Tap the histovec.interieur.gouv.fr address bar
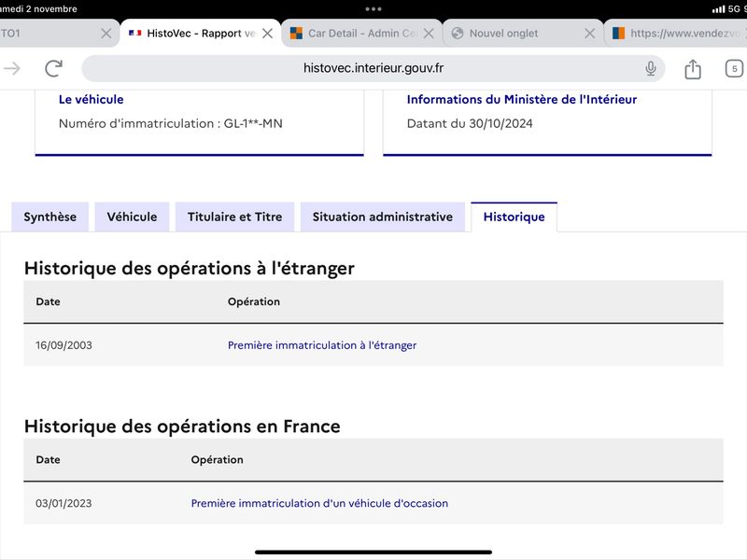Viewport: 747px width, 560px height. click(x=373, y=68)
